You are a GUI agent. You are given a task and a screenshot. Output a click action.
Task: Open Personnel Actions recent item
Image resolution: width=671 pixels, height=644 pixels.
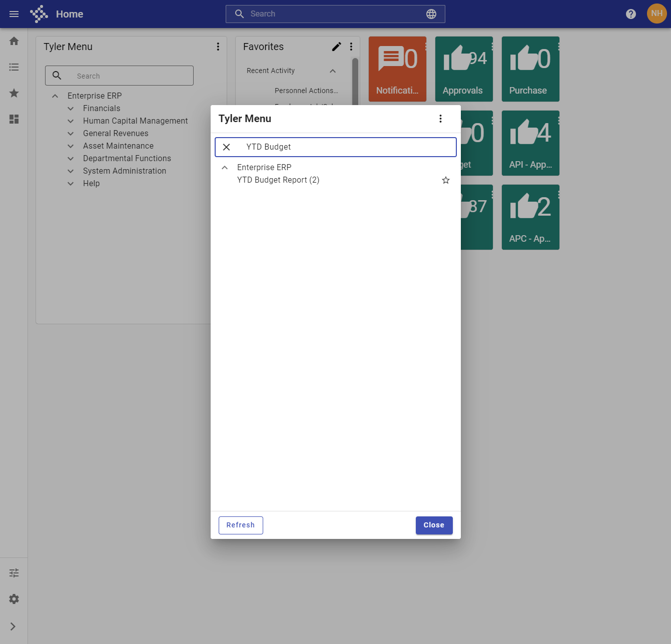click(306, 91)
